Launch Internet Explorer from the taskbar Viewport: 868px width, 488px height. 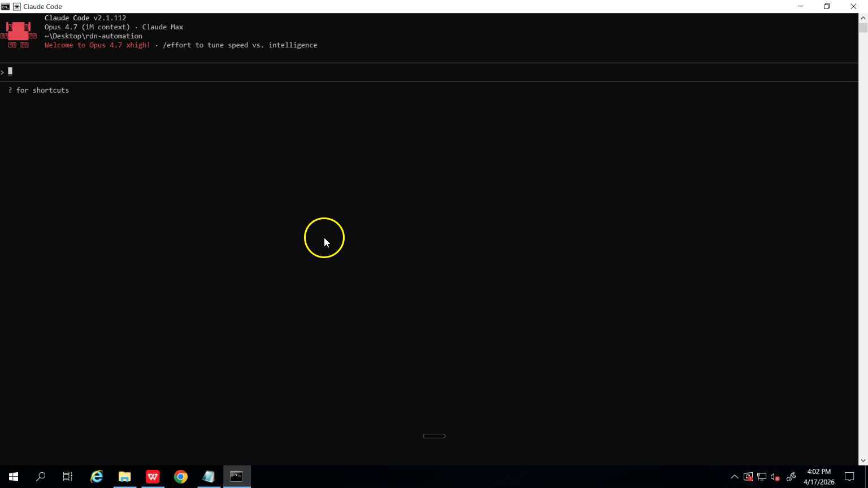97,477
